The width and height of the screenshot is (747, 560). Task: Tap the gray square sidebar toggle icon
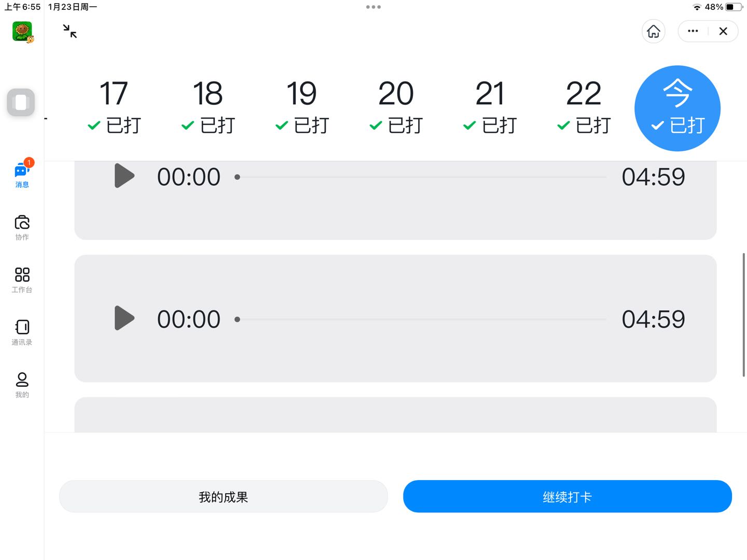pos(21,102)
